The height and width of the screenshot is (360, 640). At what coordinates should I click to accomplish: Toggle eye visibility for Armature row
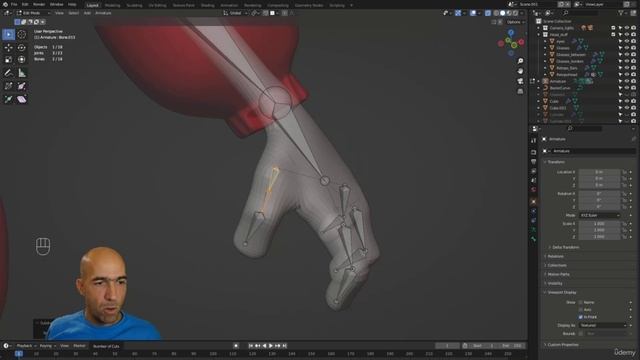point(627,81)
